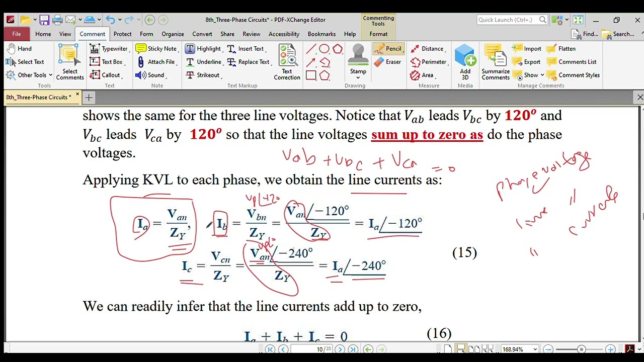Select the Cloud drawing tool
The width and height of the screenshot is (644, 362).
[x=338, y=49]
